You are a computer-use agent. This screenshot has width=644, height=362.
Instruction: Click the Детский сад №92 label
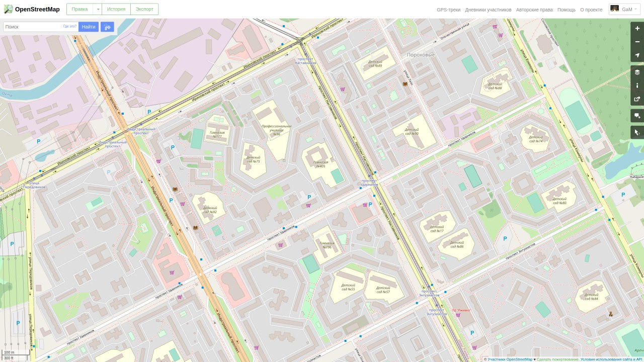210,210
